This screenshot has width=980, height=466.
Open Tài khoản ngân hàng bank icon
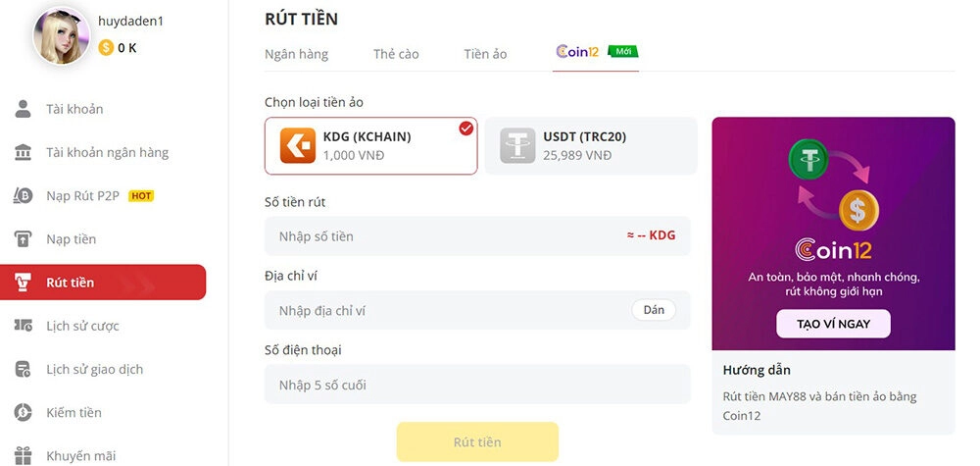pyautogui.click(x=24, y=152)
